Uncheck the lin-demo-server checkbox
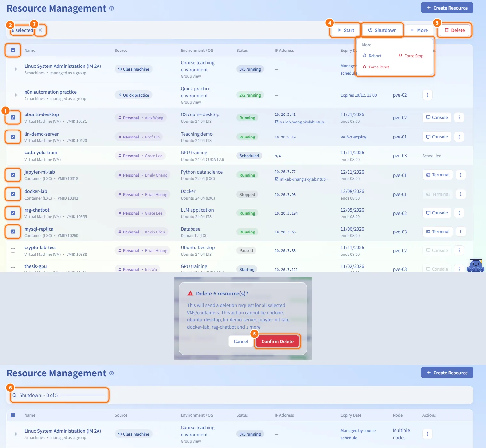 click(13, 137)
